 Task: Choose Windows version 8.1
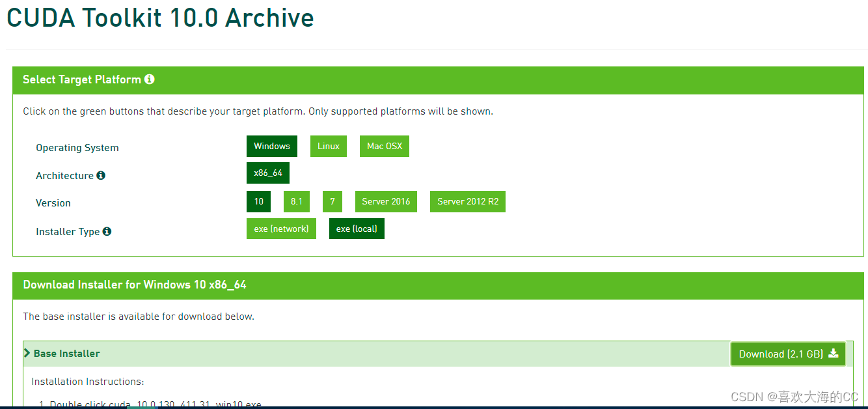click(x=297, y=202)
